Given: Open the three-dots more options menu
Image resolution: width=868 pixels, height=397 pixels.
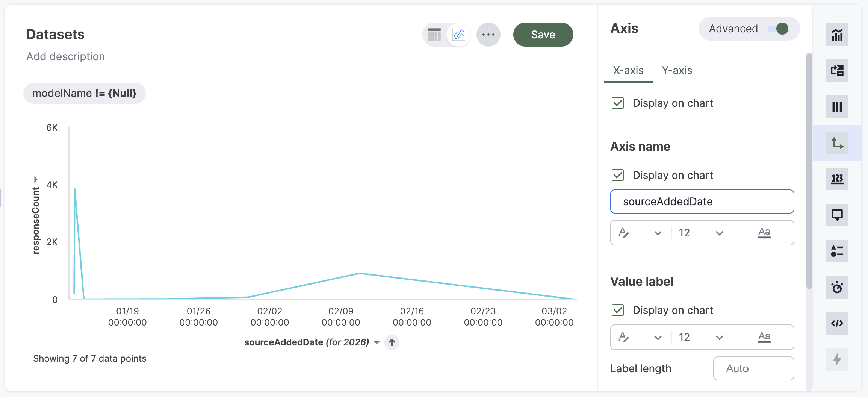Looking at the screenshot, I should (x=488, y=35).
